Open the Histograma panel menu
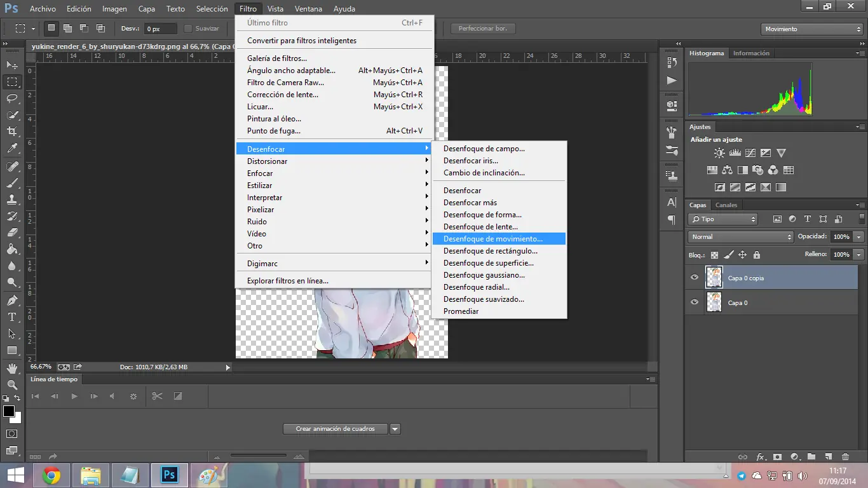Screen dimensions: 868x488 point(860,53)
